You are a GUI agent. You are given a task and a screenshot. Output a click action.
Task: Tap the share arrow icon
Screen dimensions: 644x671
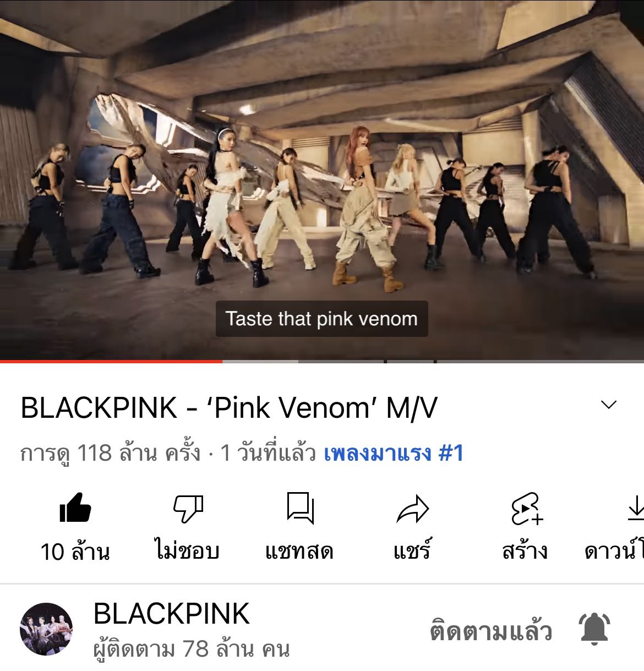click(413, 509)
